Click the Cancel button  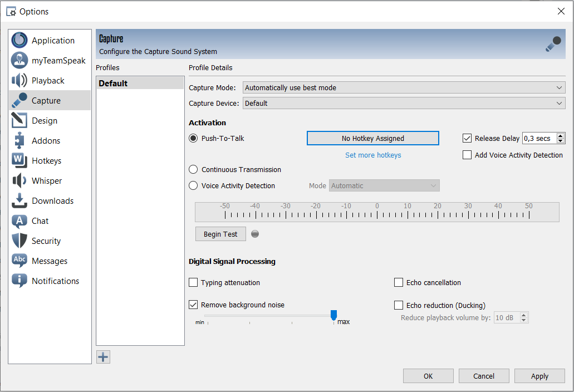coord(484,376)
